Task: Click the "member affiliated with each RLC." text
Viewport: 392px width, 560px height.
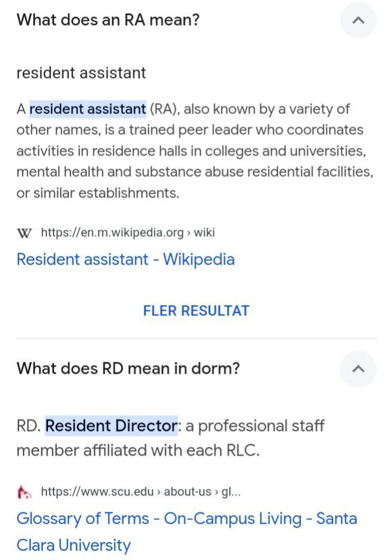Action: (138, 450)
